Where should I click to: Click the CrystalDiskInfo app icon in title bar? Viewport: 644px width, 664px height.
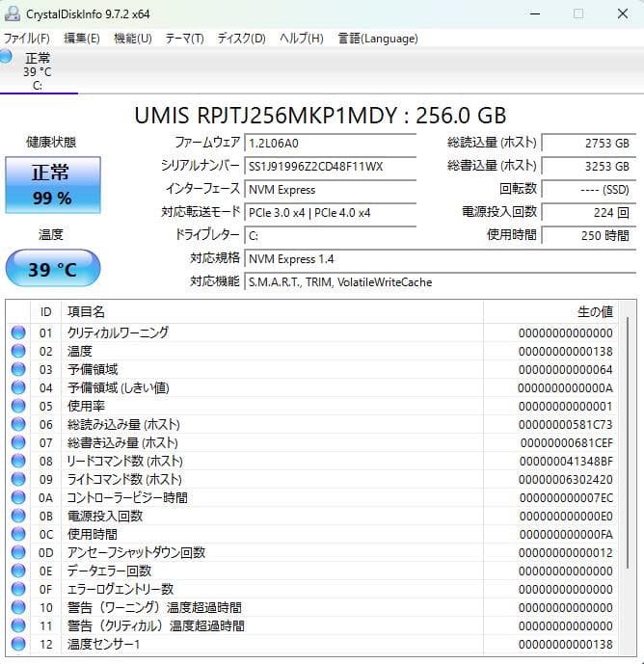13,13
